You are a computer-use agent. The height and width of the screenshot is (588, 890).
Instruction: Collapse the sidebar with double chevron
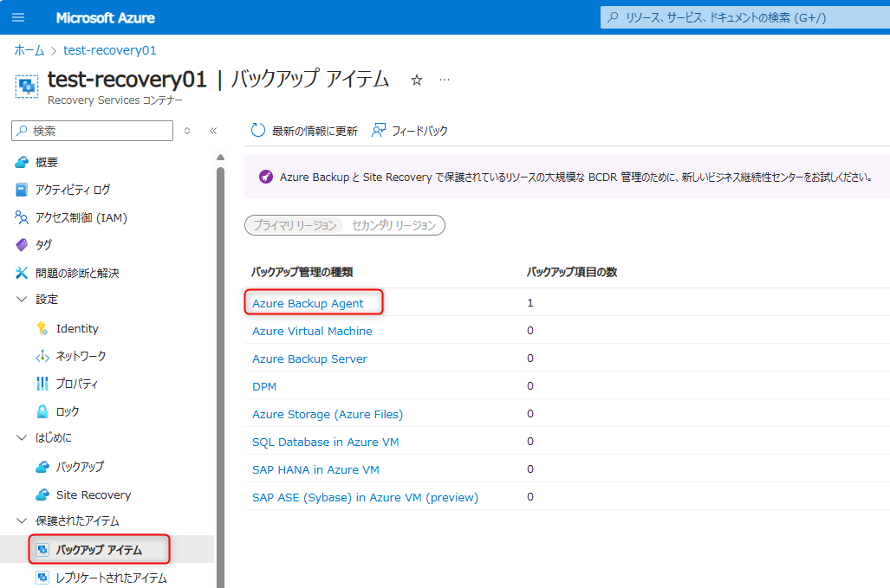pyautogui.click(x=213, y=131)
